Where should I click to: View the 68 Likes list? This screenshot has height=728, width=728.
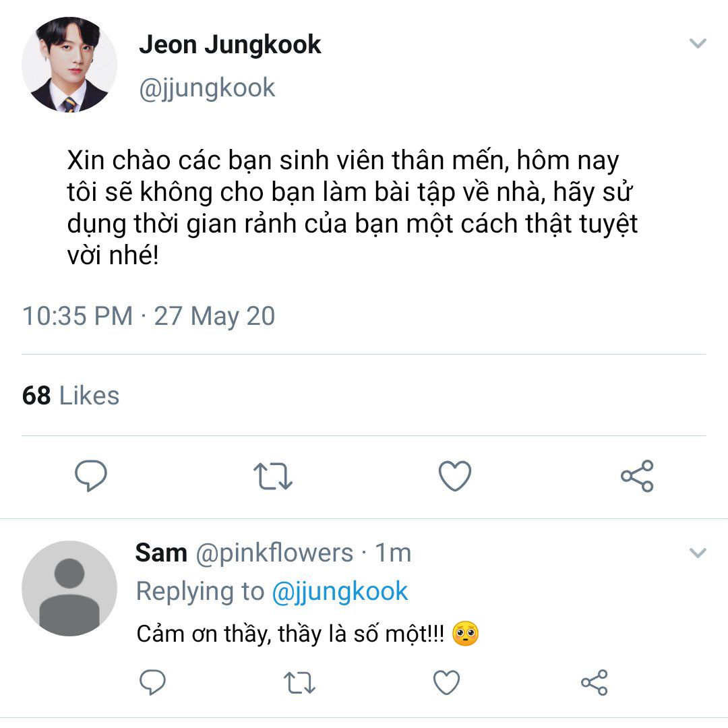(71, 396)
